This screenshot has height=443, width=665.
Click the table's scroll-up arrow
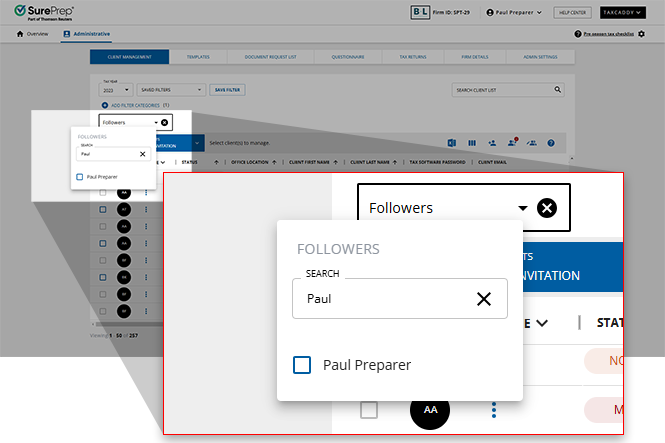tap(571, 159)
